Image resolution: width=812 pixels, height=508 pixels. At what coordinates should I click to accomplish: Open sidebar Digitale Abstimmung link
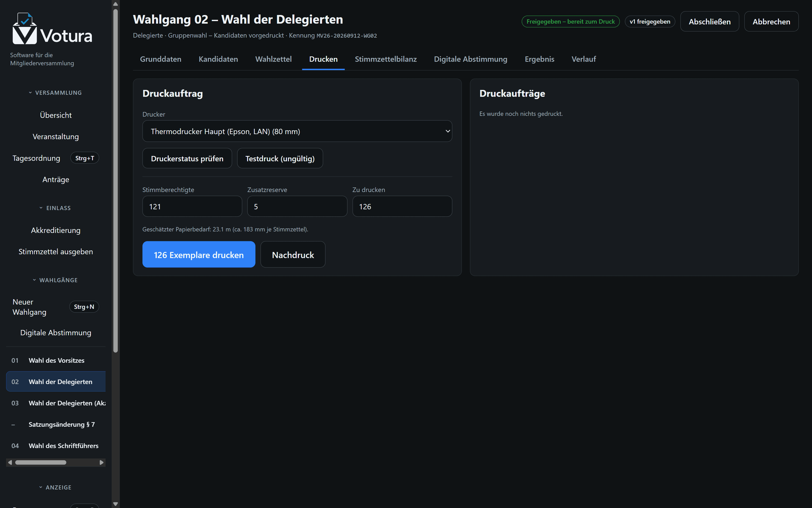[x=56, y=333]
